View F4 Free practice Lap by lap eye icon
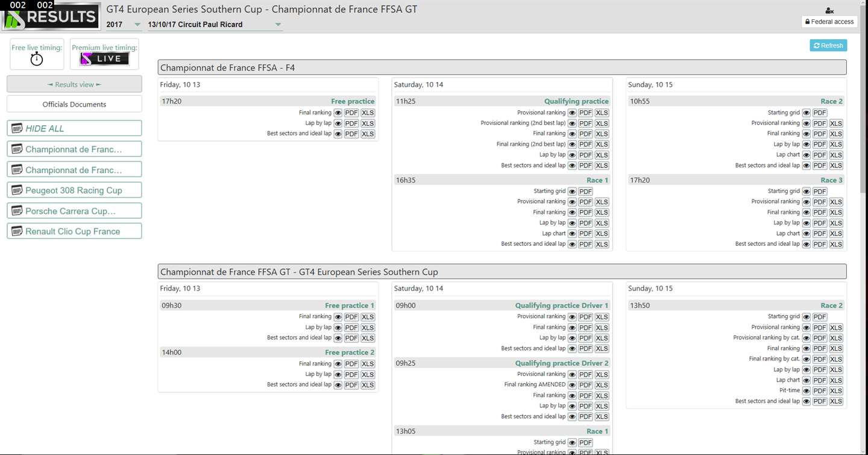868x455 pixels. [x=338, y=124]
